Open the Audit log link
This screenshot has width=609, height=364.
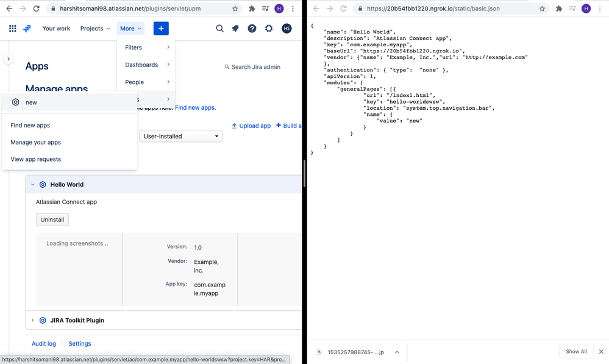click(44, 344)
